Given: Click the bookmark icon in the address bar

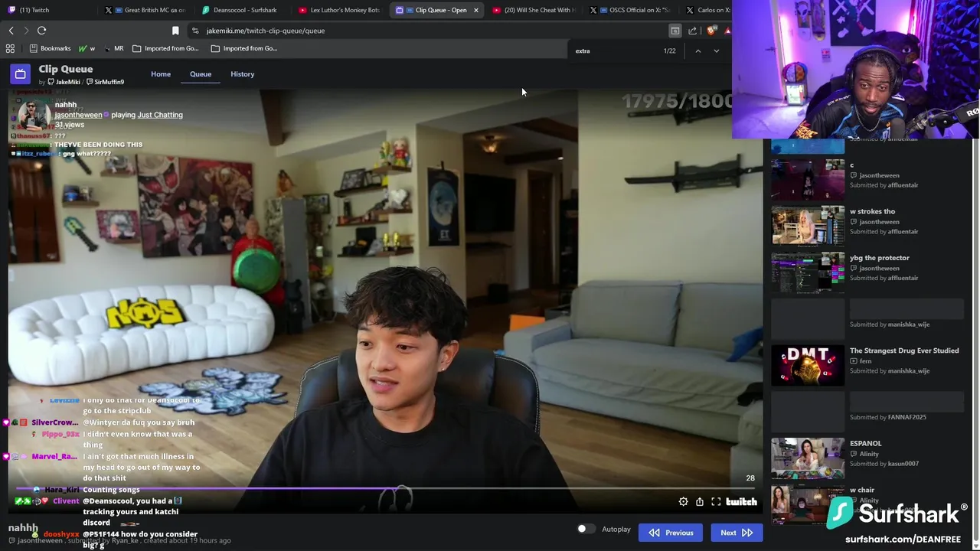Looking at the screenshot, I should point(175,31).
